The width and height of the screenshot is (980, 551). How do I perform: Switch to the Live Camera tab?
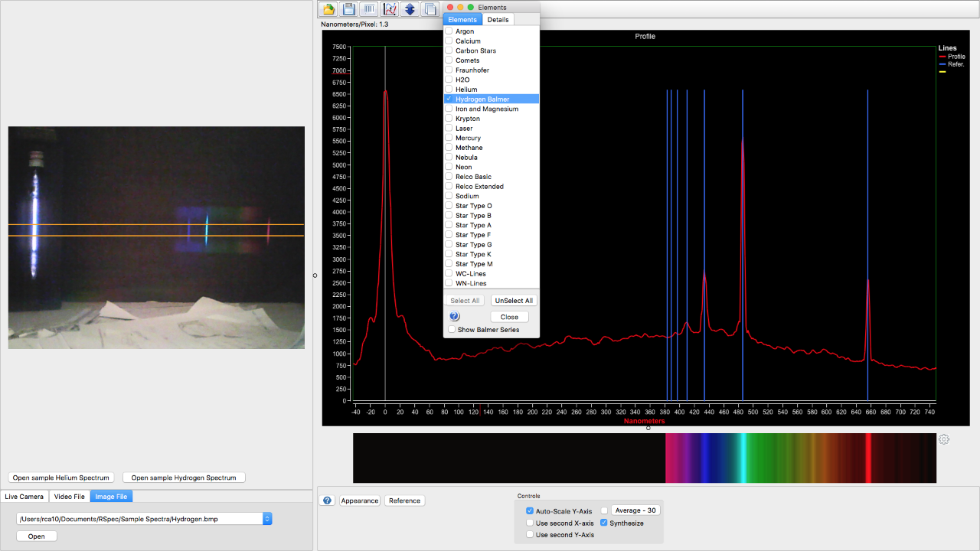click(x=24, y=497)
